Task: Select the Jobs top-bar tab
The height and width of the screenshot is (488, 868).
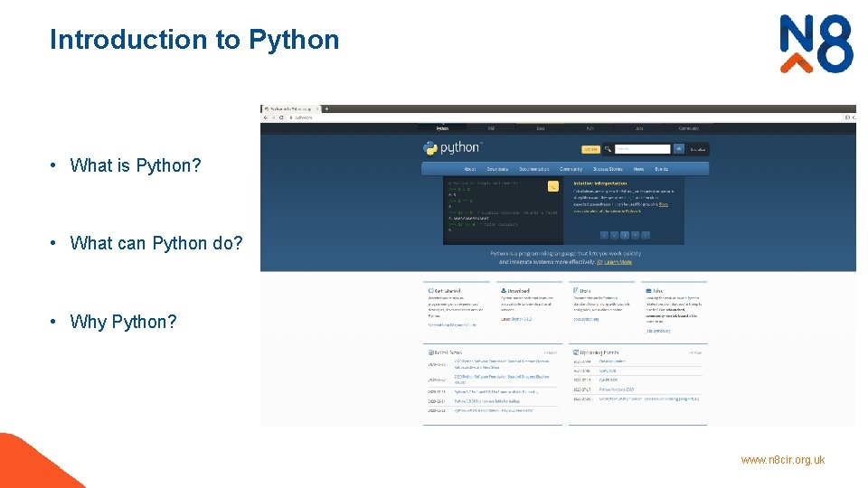Action: (x=639, y=128)
